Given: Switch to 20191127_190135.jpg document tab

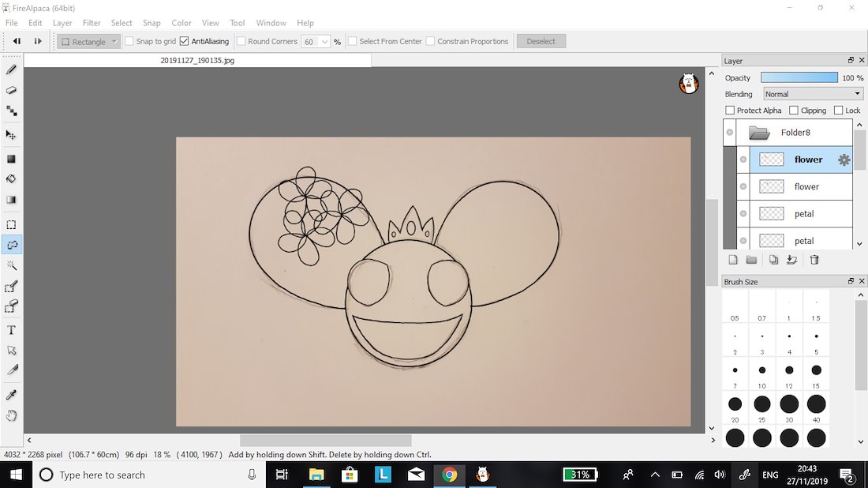Looking at the screenshot, I should 197,60.
